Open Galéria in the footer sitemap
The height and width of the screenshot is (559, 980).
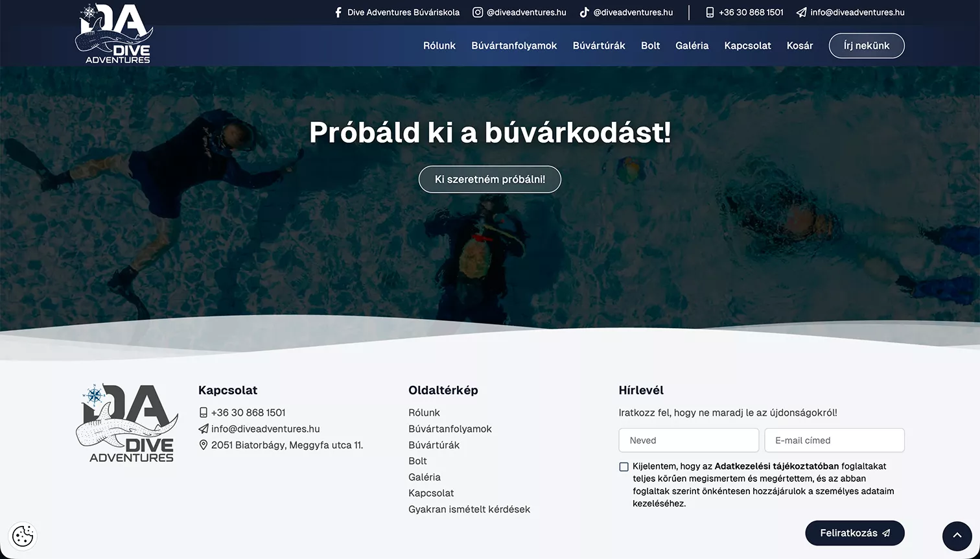tap(425, 477)
